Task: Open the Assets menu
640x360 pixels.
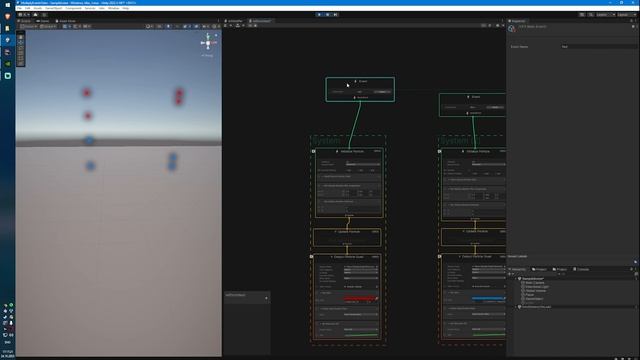Action: coord(38,8)
